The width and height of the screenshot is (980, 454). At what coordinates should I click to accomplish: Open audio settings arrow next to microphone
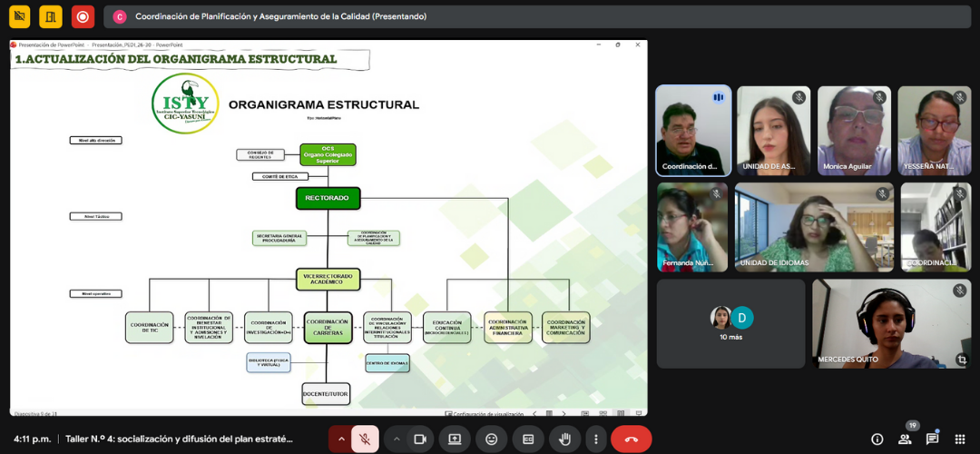[341, 439]
